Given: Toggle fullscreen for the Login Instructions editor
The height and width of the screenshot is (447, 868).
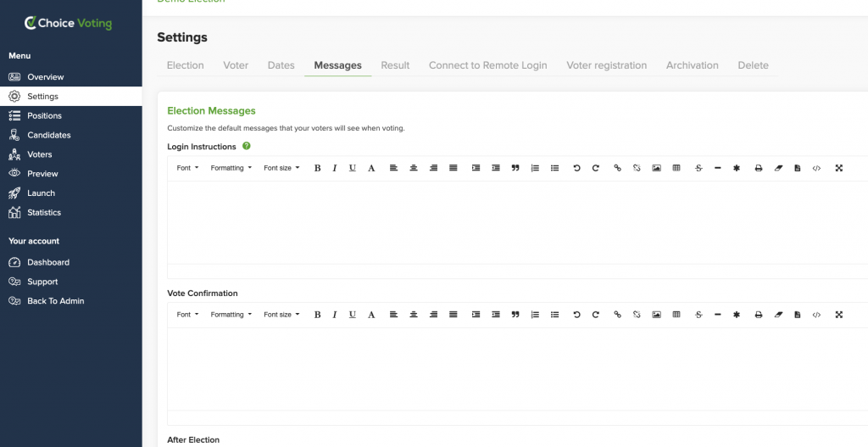Looking at the screenshot, I should pyautogui.click(x=838, y=168).
